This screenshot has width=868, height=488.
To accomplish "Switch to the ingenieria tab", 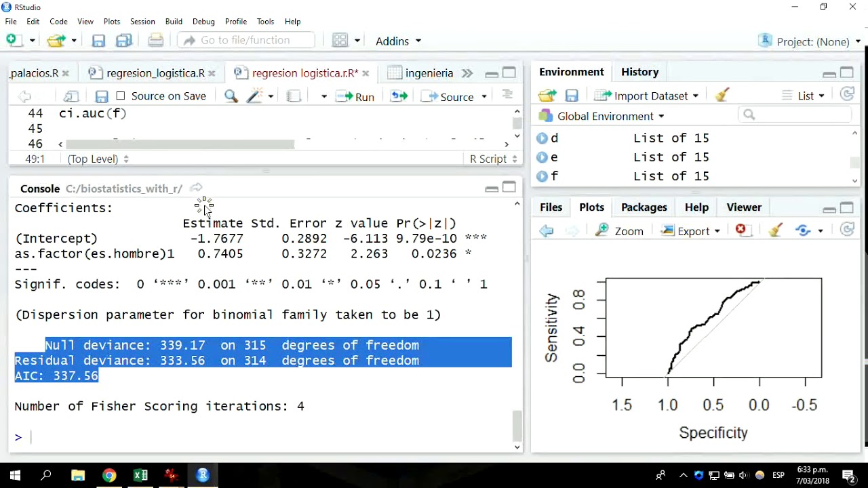I will [420, 73].
